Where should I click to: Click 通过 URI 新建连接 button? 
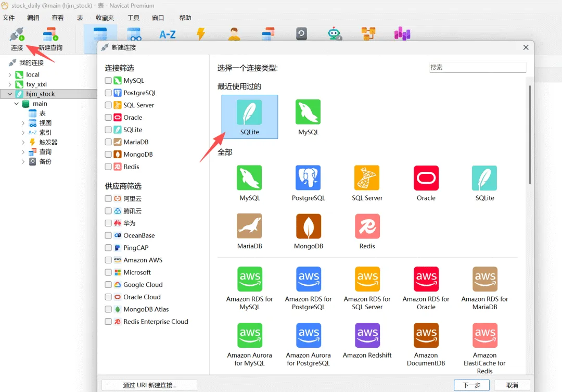(149, 385)
